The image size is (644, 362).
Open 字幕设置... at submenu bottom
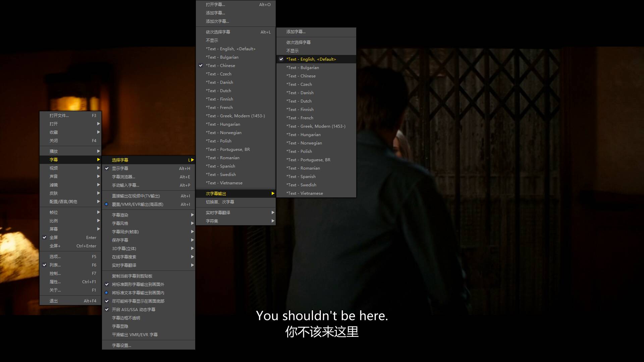point(121,345)
